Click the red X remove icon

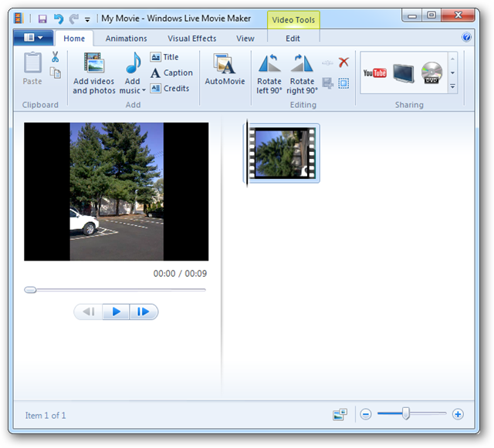tap(343, 62)
